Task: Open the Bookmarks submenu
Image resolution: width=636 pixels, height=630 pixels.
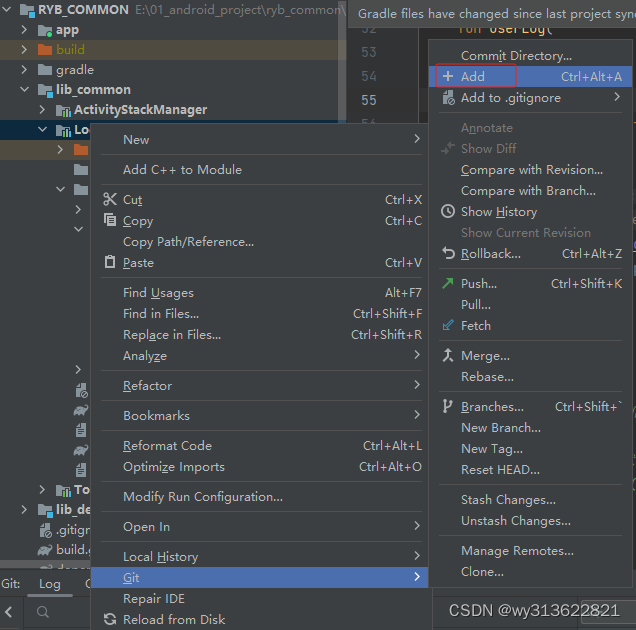Action: click(x=261, y=415)
